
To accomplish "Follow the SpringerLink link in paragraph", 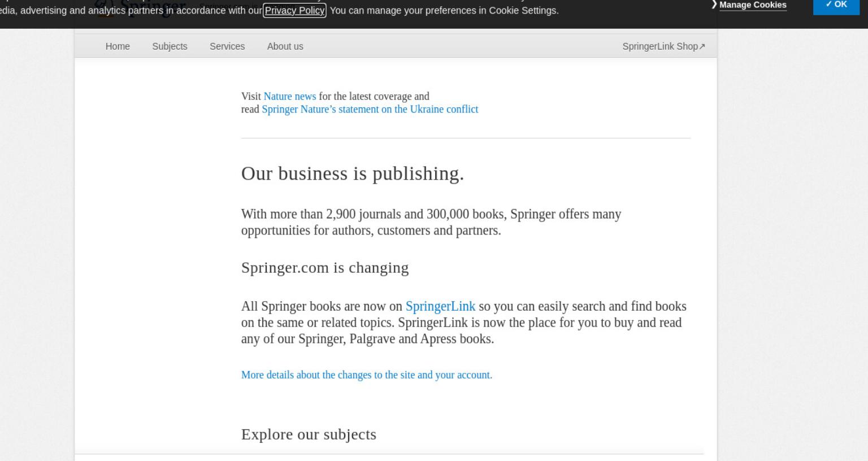I will (440, 306).
